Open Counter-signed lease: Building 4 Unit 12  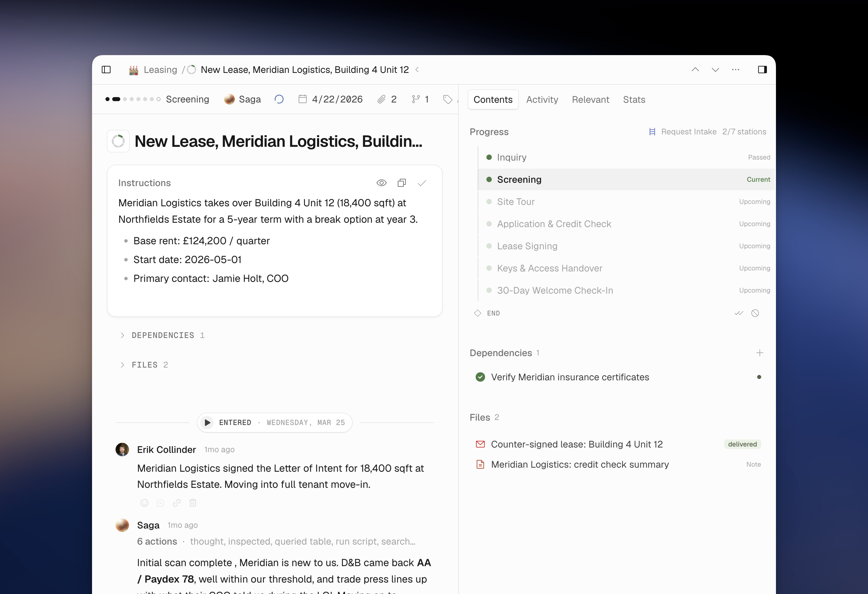pyautogui.click(x=577, y=444)
